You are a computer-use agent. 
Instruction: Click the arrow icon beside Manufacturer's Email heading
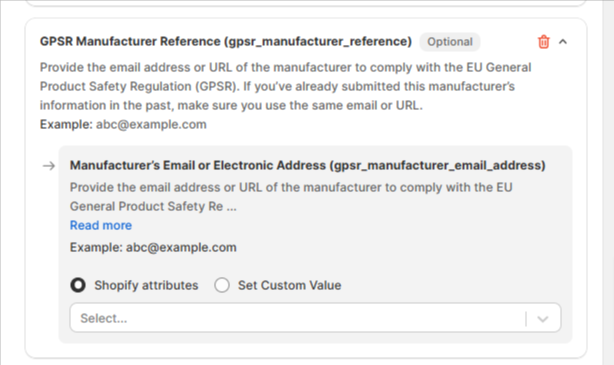(49, 166)
